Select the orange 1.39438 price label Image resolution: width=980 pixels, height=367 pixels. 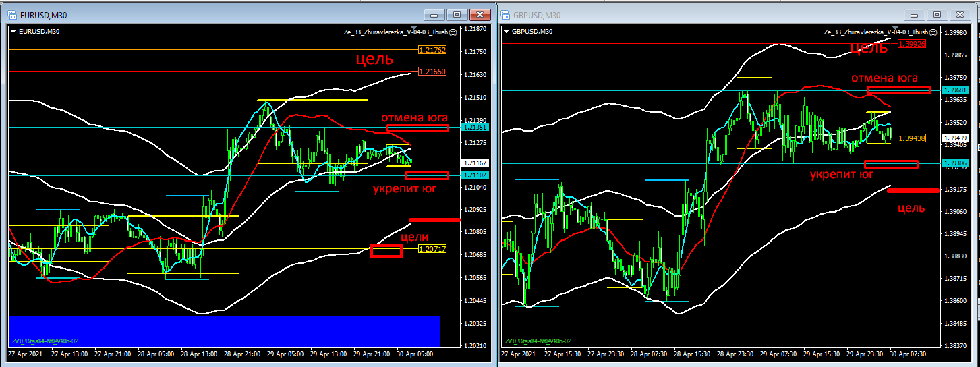pos(913,138)
